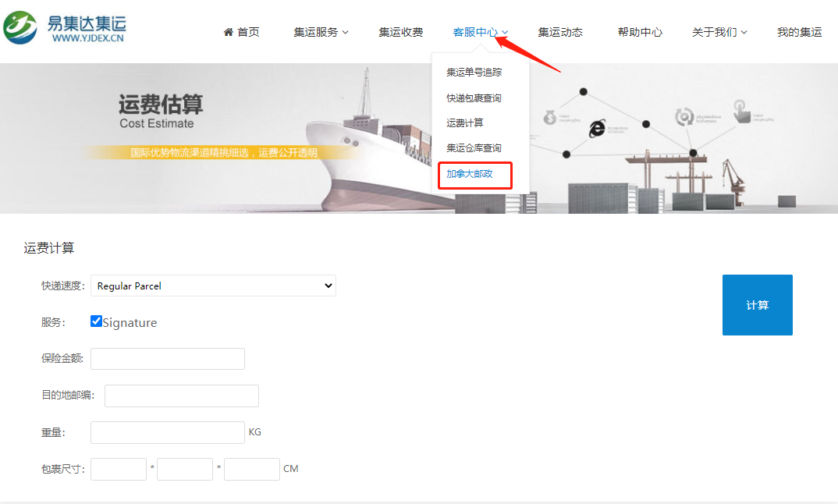Open 我的集运 link
The image size is (838, 504).
(x=799, y=32)
